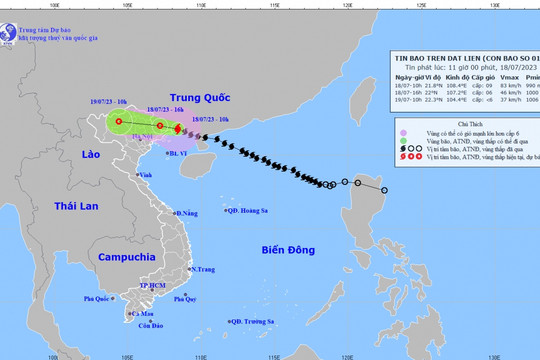Viewport: 540px width, 360px height.
Task: Click the 'cấp: 09' wind level cell
Action: pyautogui.click(x=482, y=85)
